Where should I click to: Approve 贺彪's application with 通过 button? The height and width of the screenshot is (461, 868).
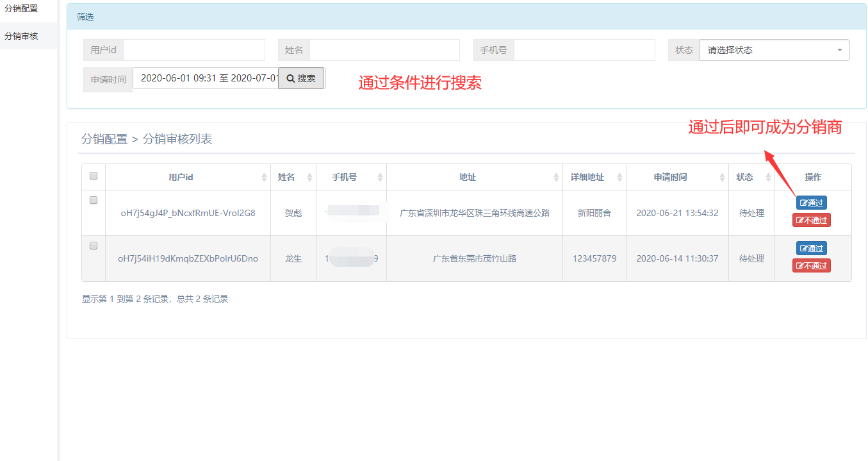[x=811, y=203]
